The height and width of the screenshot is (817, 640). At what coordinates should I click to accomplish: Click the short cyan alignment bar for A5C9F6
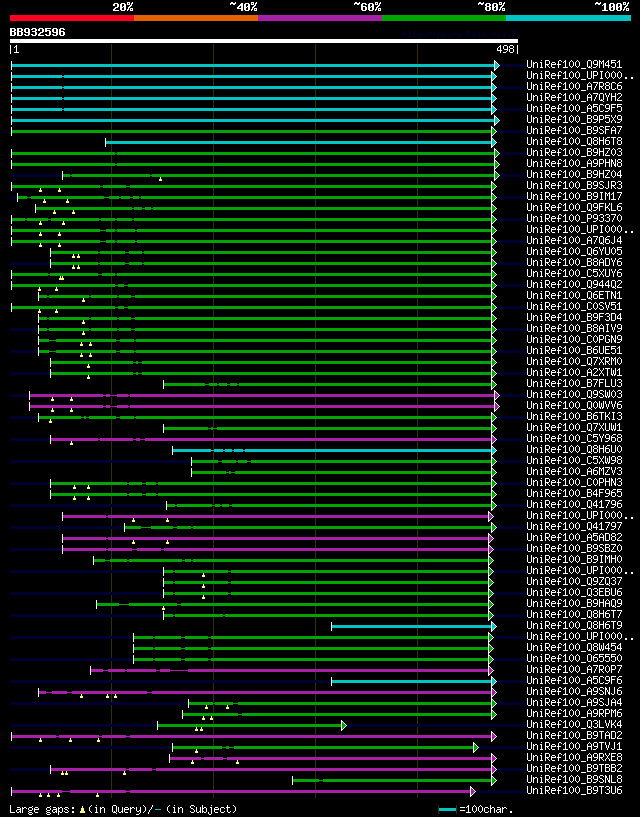click(x=412, y=681)
